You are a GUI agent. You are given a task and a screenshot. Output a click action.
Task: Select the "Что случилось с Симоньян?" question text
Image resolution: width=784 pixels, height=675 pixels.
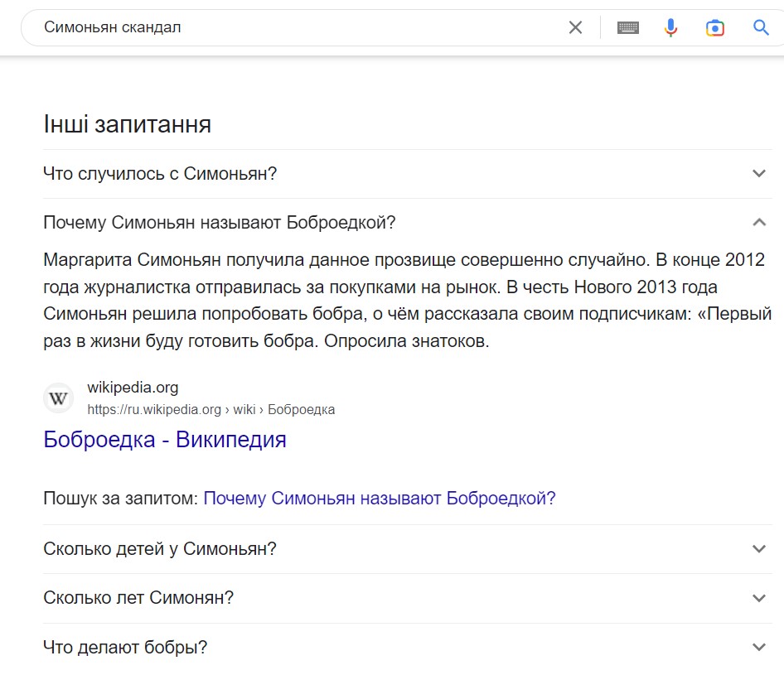[x=160, y=173]
